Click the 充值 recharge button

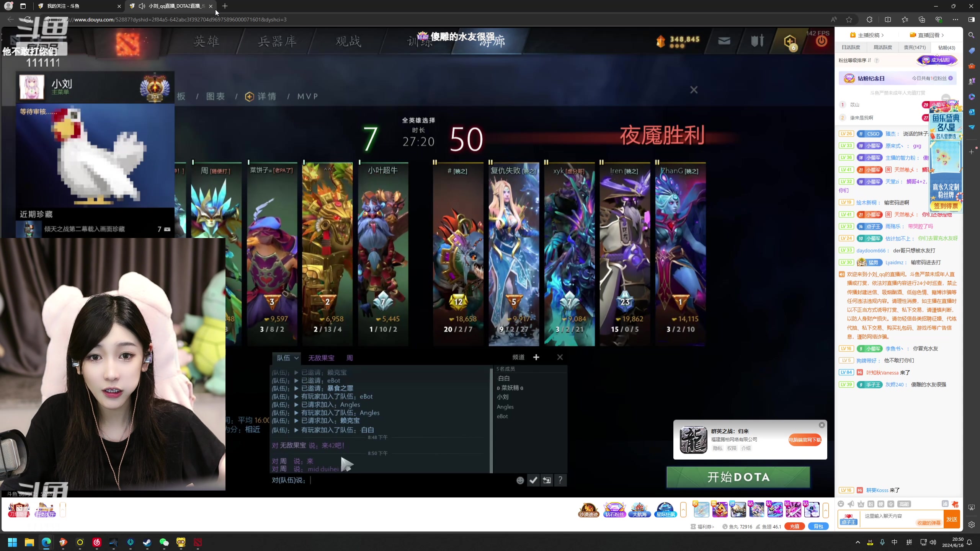pyautogui.click(x=794, y=526)
